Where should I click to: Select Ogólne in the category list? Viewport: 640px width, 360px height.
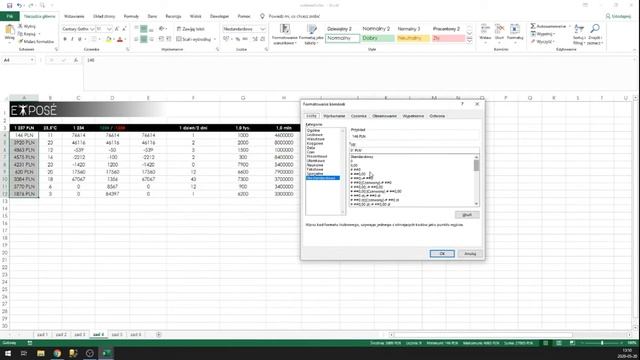tap(313, 130)
